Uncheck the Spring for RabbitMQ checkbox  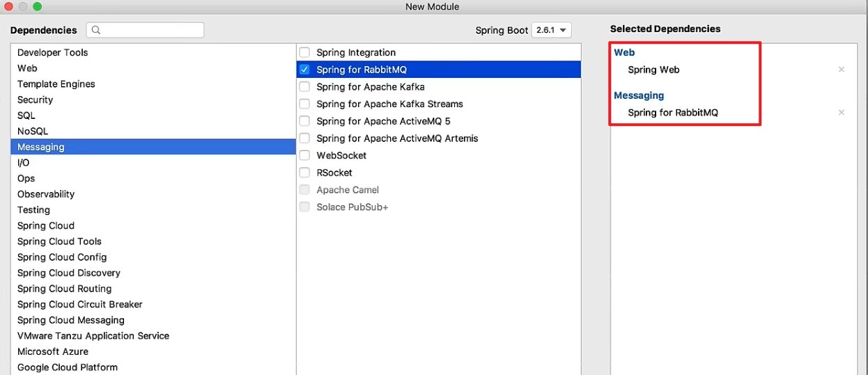coord(304,70)
